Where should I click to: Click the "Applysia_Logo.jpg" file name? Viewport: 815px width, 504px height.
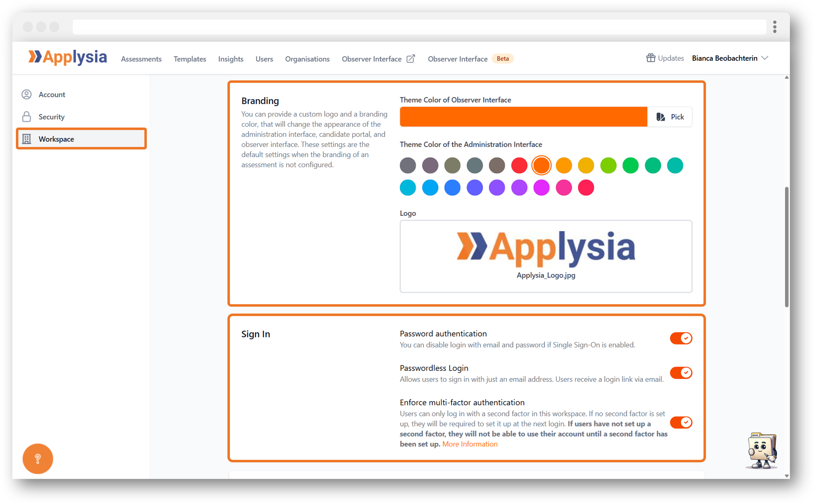coord(546,275)
